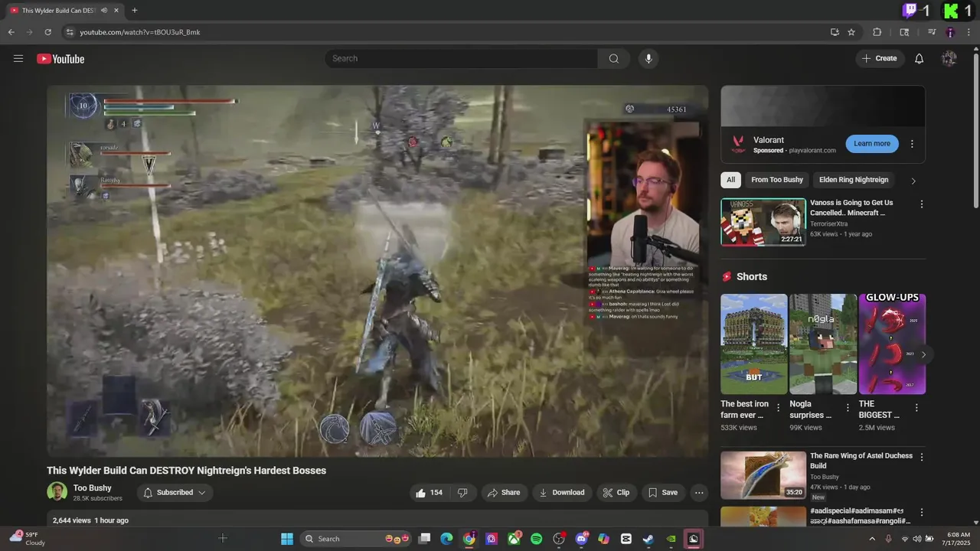Open Chrome media controls icon
This screenshot has width=980, height=551.
coord(932,32)
